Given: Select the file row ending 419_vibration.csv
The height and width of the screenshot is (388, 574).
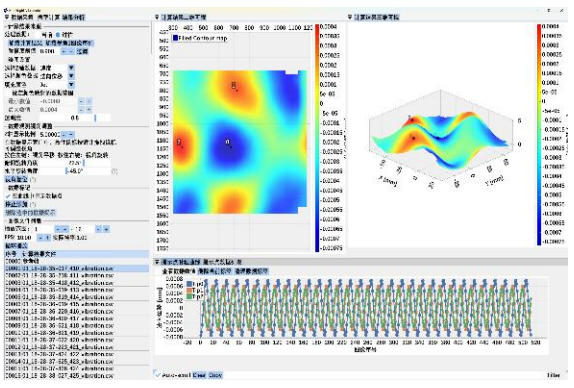Looking at the screenshot, I should 77,333.
